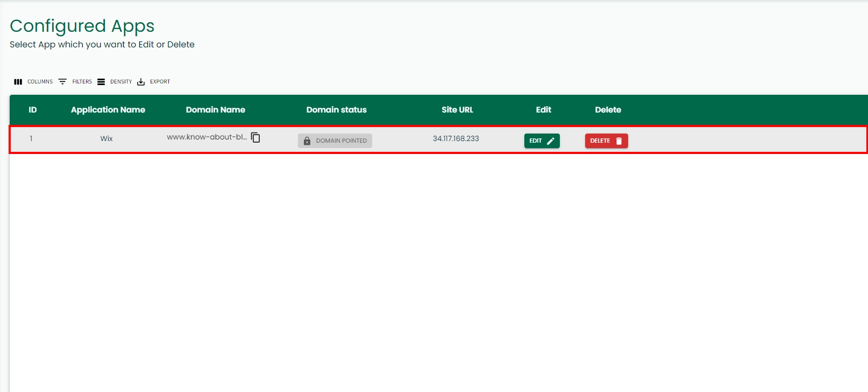Select the www.know-about-bl... domain text

[x=207, y=137]
